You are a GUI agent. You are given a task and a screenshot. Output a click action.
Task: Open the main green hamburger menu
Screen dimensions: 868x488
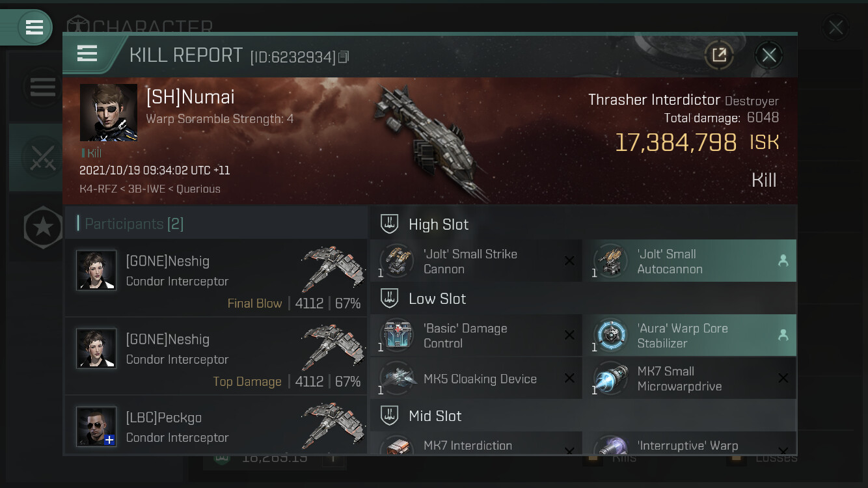[34, 27]
